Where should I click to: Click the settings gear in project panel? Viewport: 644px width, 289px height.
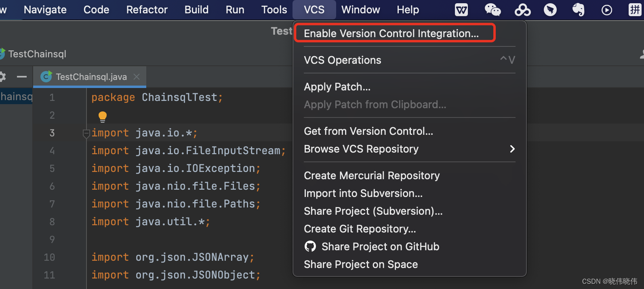point(2,76)
